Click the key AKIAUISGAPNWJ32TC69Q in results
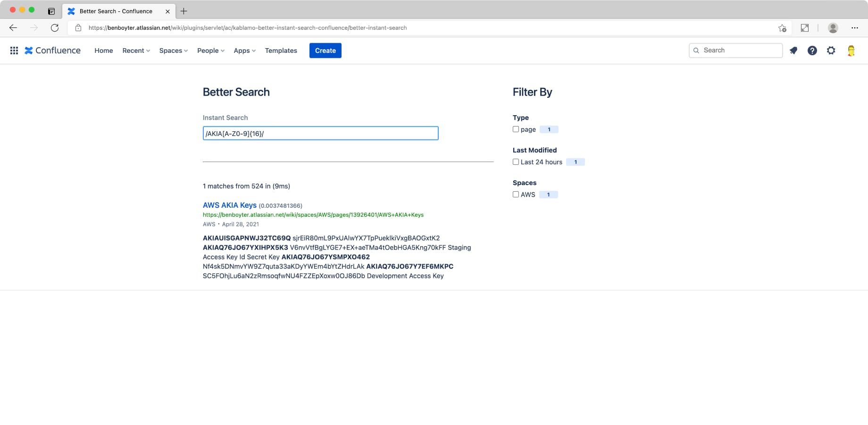This screenshot has height=425, width=868. [247, 238]
